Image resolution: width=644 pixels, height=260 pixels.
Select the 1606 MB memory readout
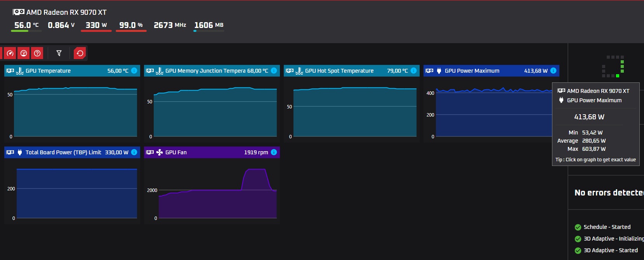209,25
